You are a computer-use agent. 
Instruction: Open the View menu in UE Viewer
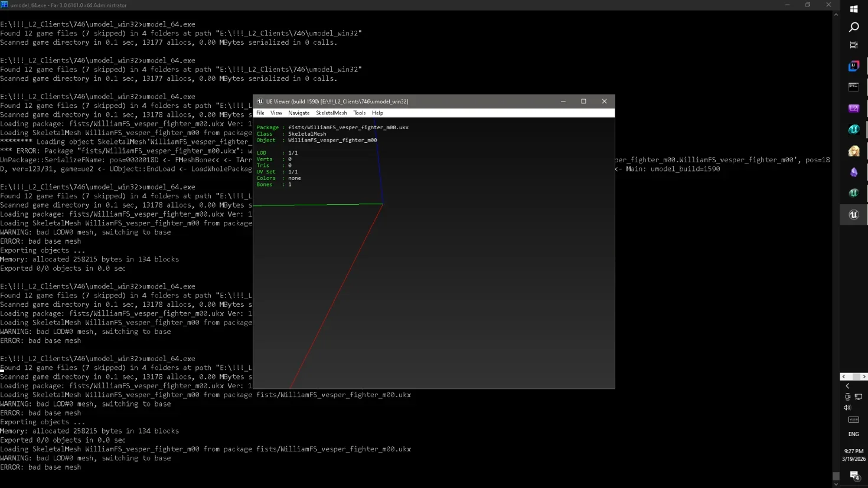click(276, 113)
